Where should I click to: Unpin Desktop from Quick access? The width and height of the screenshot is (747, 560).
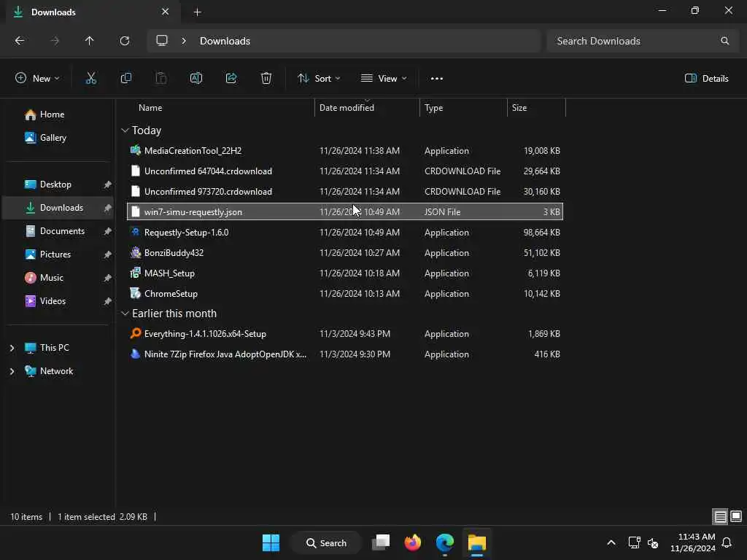pyautogui.click(x=108, y=184)
